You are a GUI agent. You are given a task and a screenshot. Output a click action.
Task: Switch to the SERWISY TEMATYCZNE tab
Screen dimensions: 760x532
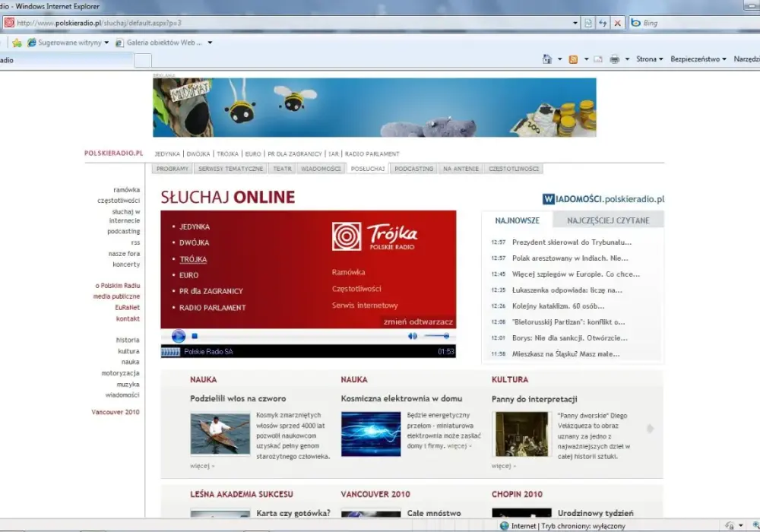[x=231, y=169]
